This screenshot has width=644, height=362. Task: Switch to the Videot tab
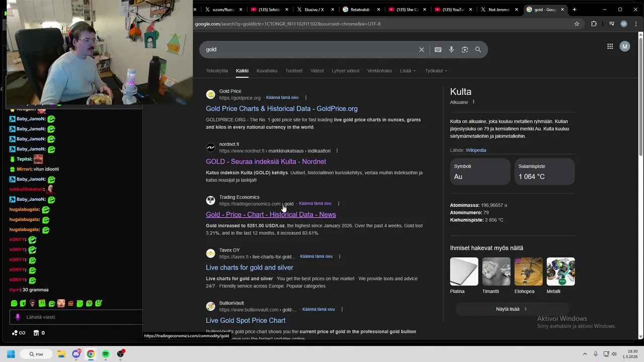pyautogui.click(x=317, y=71)
